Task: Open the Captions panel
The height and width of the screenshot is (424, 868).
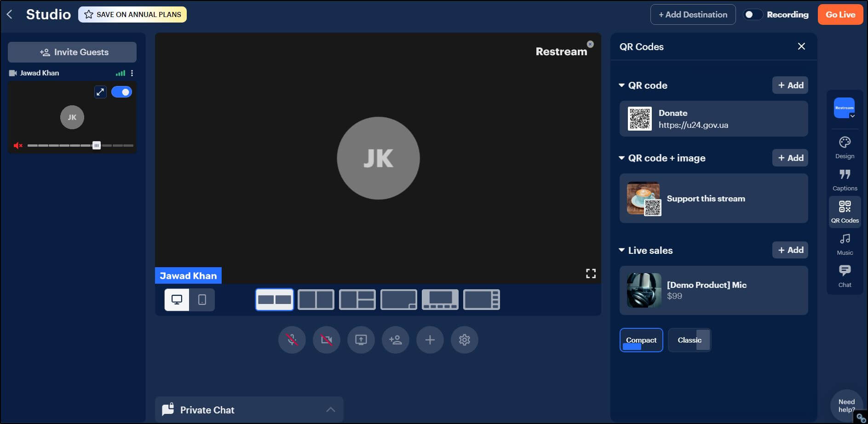Action: point(845,178)
